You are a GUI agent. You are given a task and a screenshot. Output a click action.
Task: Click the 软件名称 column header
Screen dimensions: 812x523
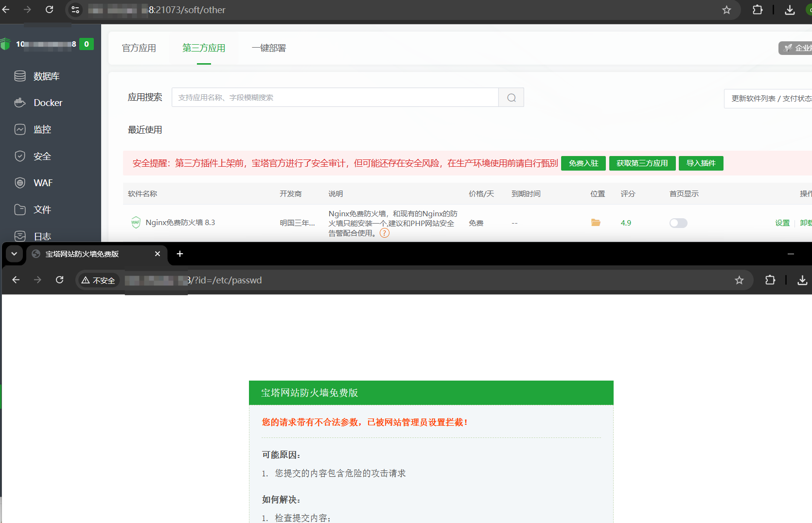coord(142,194)
